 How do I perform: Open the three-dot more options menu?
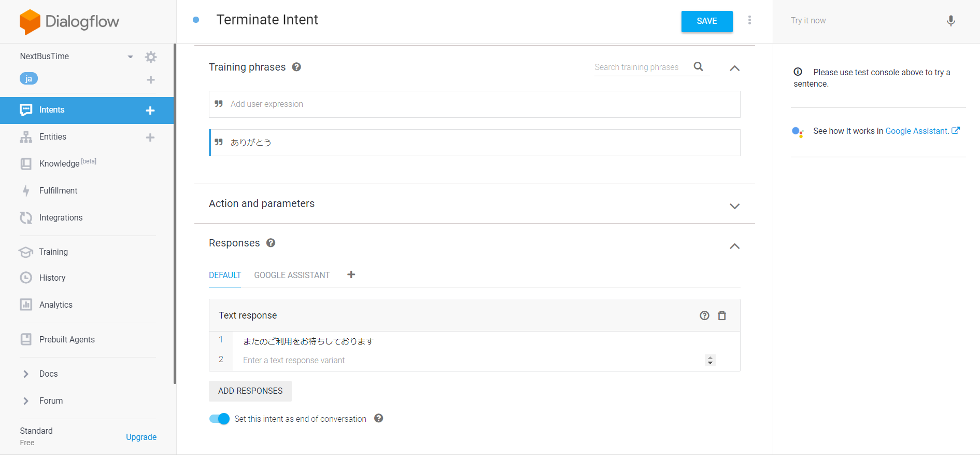749,20
